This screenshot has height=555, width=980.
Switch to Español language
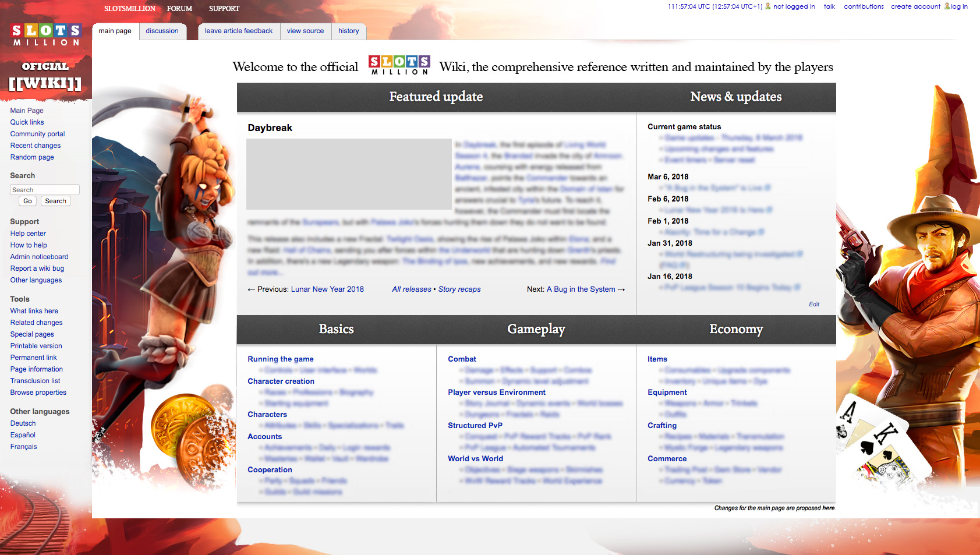pos(23,435)
